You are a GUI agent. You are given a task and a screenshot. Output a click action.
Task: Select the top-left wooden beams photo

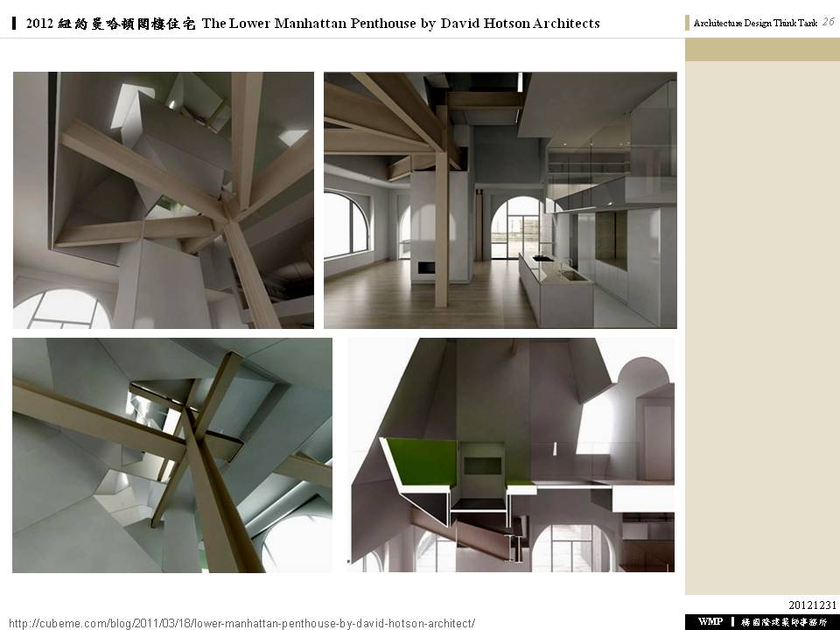164,200
